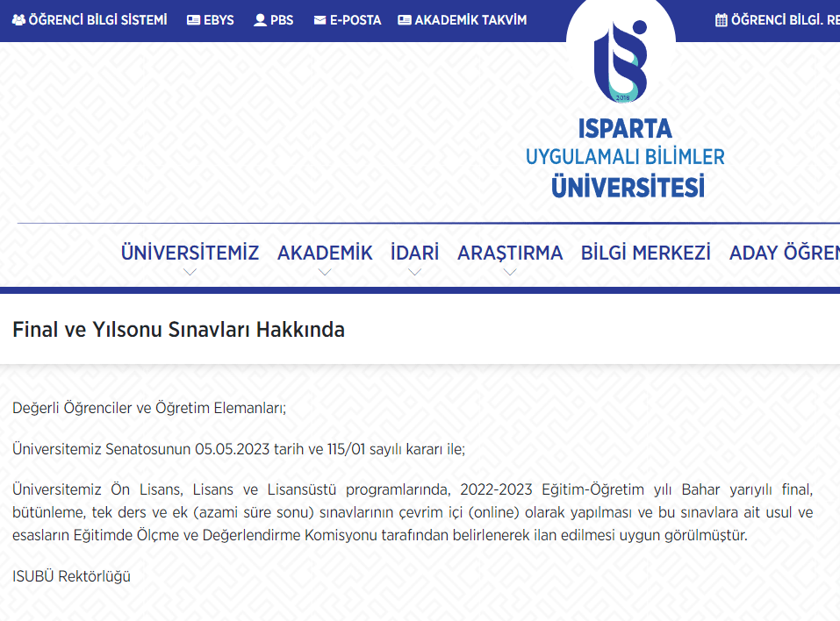Expand the chevron under Üniversitemiz
The width and height of the screenshot is (840, 621).
click(x=190, y=272)
